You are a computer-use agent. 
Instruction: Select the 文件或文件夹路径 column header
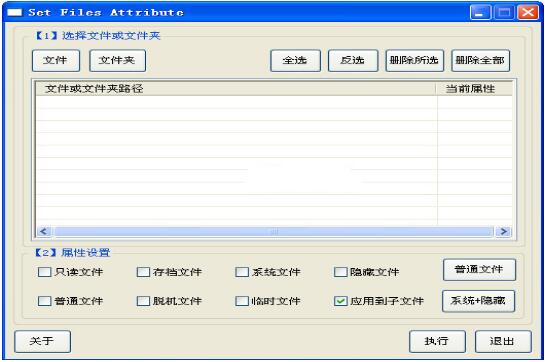coord(236,89)
